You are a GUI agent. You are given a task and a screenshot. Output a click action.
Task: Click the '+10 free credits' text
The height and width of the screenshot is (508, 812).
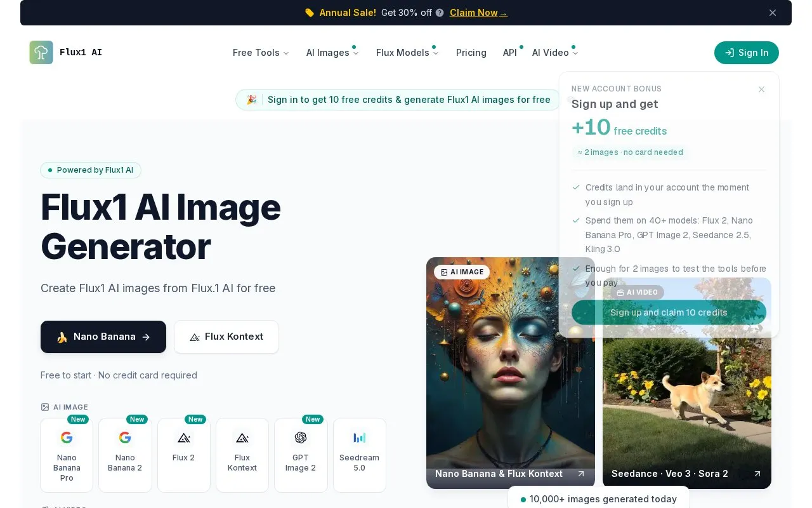point(619,128)
